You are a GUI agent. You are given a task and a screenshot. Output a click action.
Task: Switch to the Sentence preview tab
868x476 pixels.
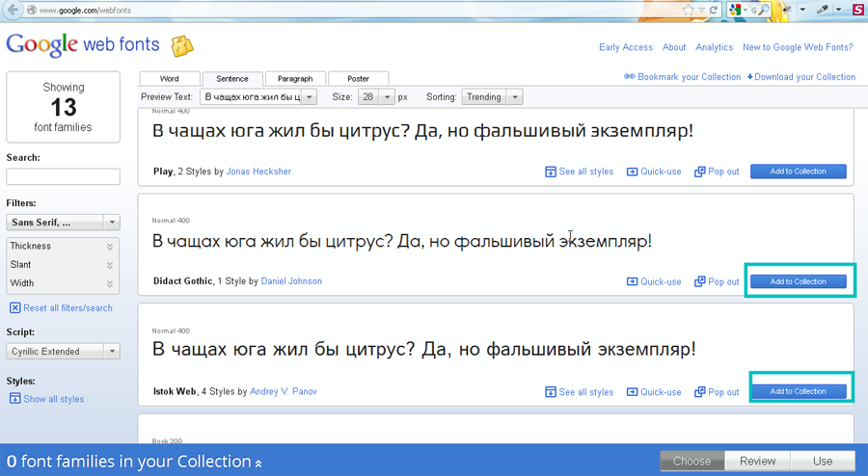click(231, 78)
